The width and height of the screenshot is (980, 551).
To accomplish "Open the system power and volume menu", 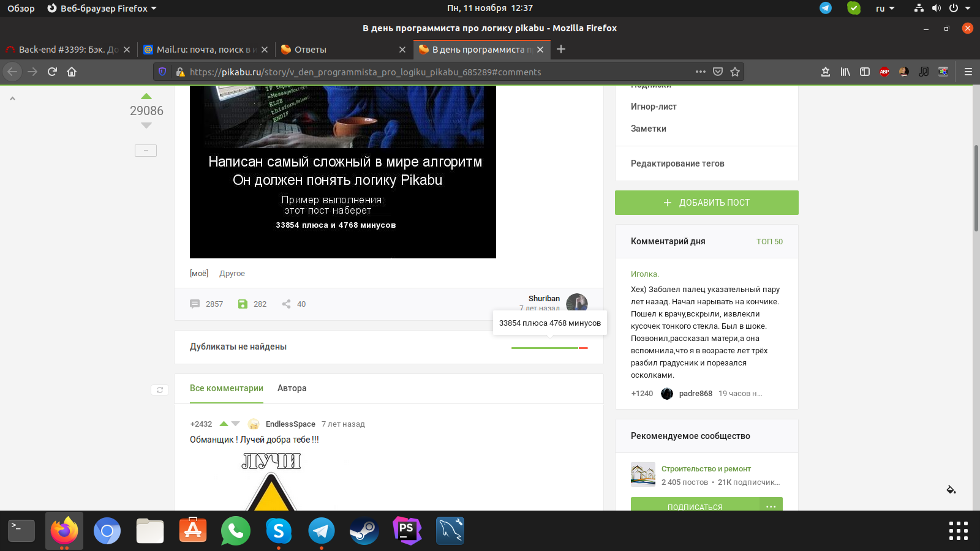I will click(x=942, y=8).
